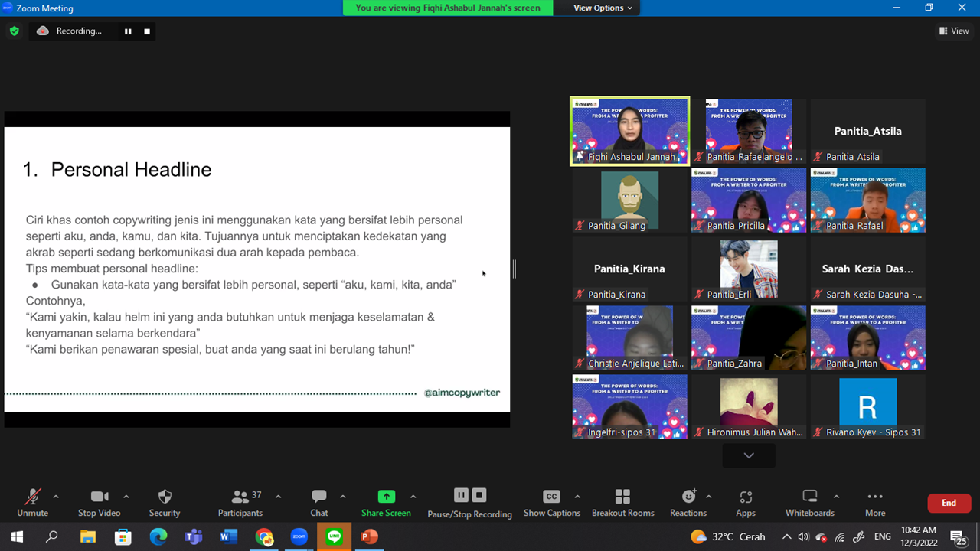
Task: Stop the video camera
Action: (x=100, y=503)
